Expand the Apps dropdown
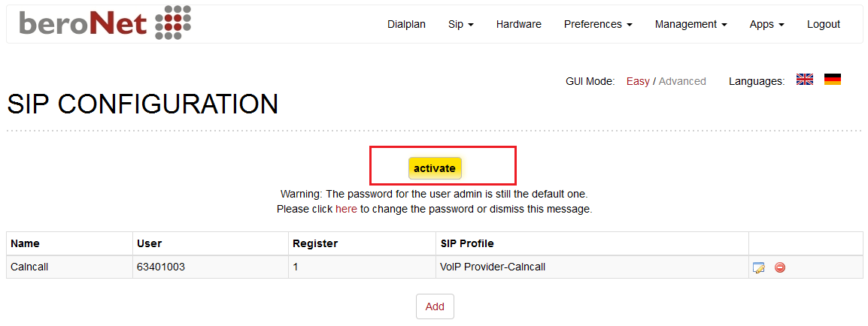Image resolution: width=868 pixels, height=326 pixels. 766,24
